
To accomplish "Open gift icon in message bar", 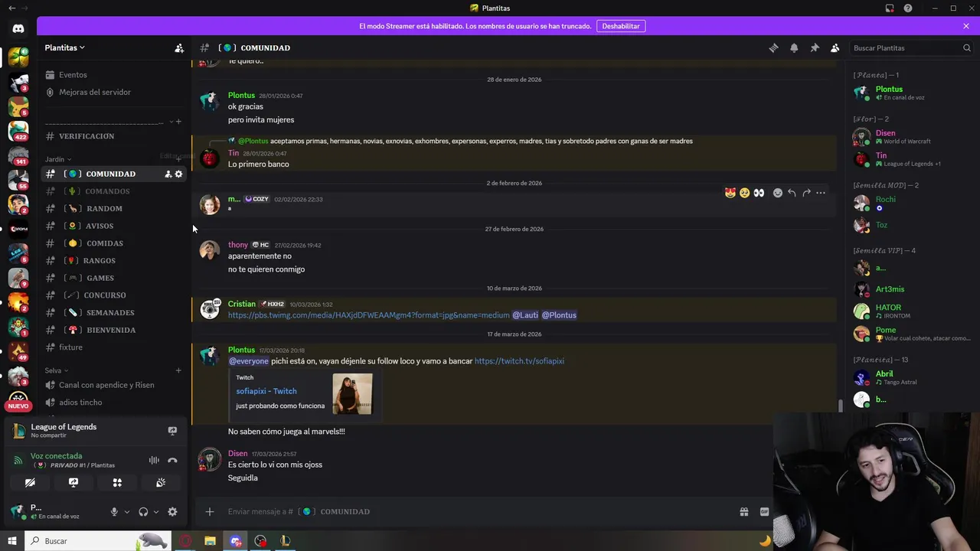I will click(x=743, y=512).
